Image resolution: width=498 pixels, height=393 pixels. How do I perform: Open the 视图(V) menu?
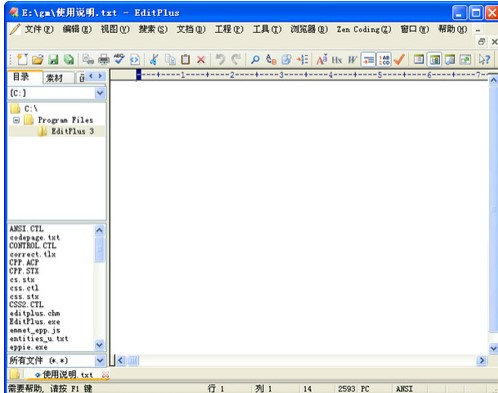115,29
